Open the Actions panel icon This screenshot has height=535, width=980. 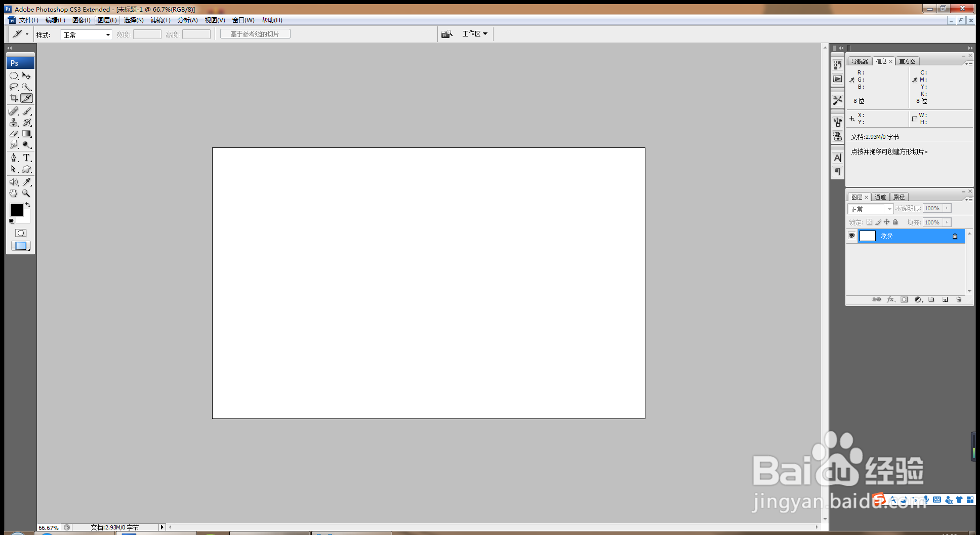point(838,79)
